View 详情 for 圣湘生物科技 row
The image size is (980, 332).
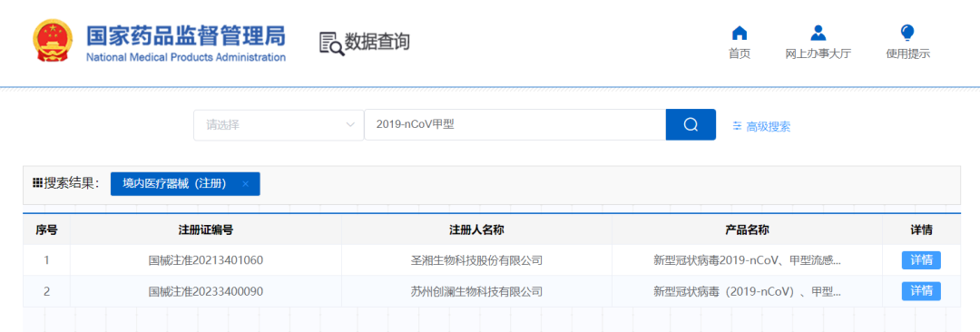point(921,260)
